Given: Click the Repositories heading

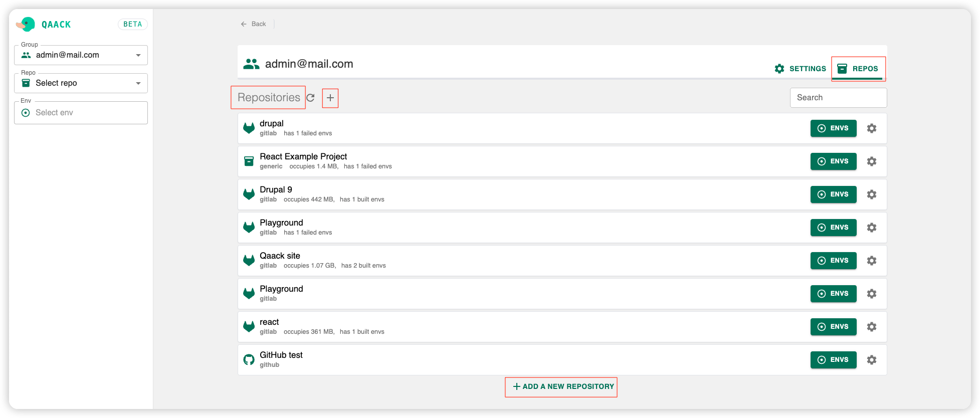Looking at the screenshot, I should pyautogui.click(x=269, y=97).
